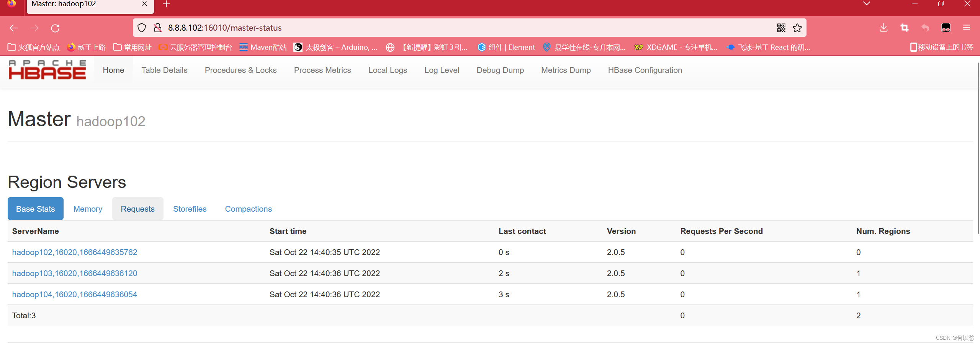Open the XDGAME bookmark
Screen dimensions: 980x344
[x=676, y=47]
